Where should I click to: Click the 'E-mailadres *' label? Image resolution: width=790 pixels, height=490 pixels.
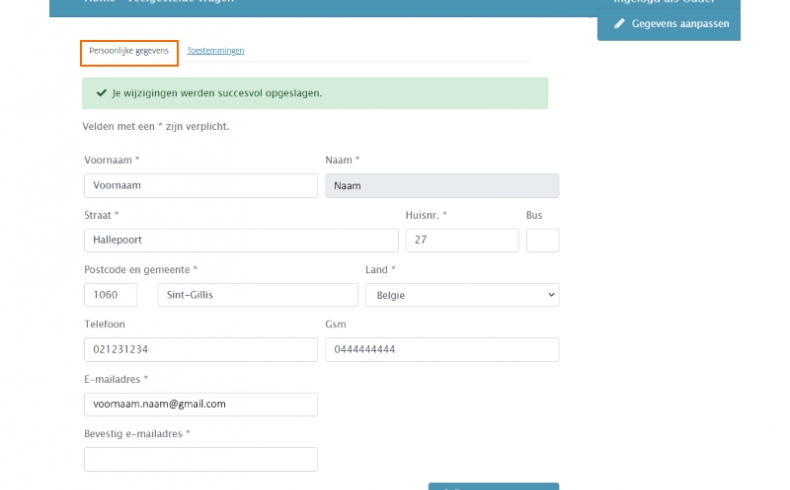[116, 379]
